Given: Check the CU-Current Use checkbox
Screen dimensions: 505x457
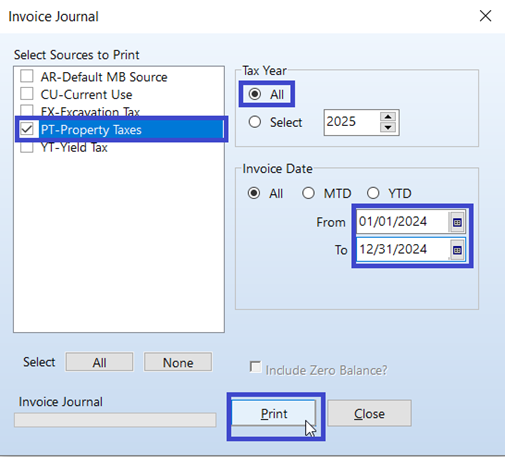Looking at the screenshot, I should pos(27,94).
